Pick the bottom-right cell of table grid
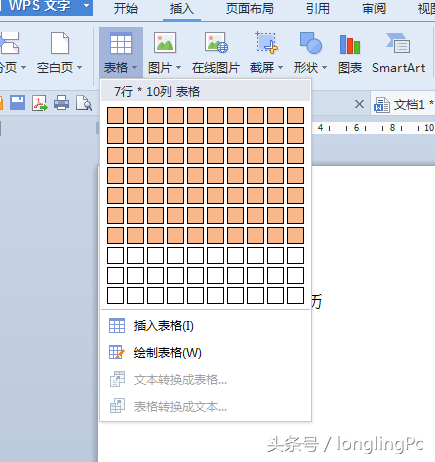 [295, 295]
